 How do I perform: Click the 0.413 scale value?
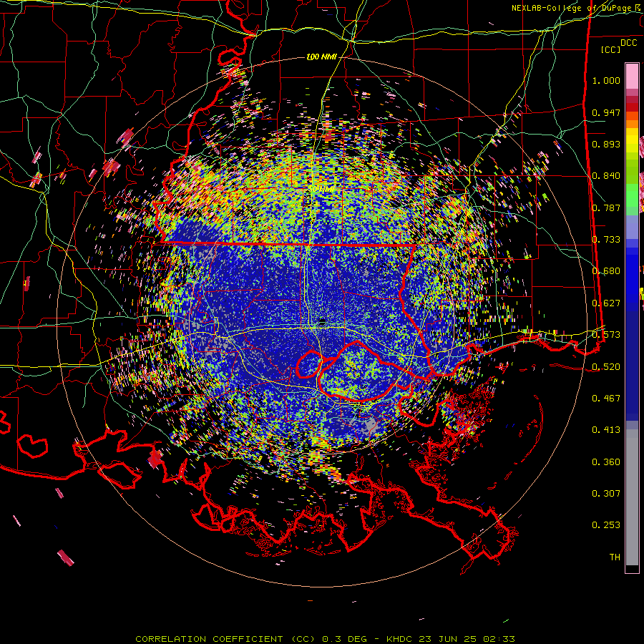606,430
